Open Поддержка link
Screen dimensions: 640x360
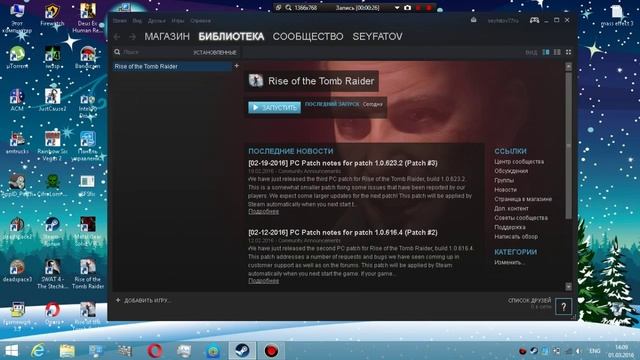click(x=510, y=227)
